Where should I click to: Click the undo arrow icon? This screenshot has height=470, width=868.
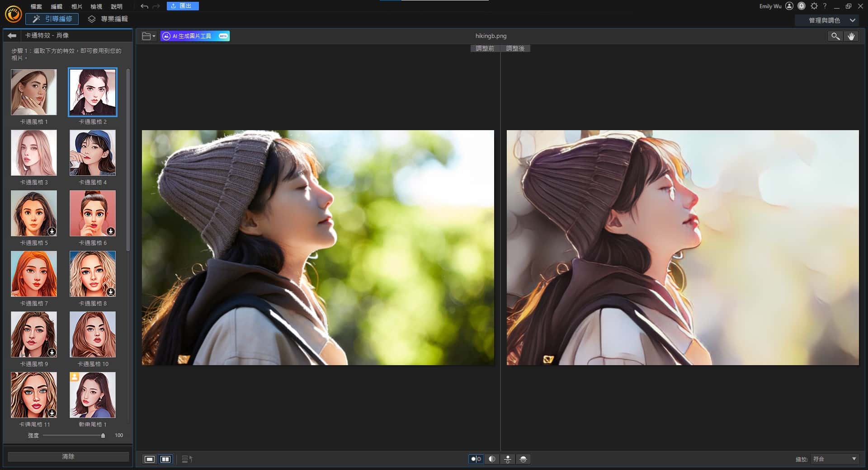click(144, 6)
